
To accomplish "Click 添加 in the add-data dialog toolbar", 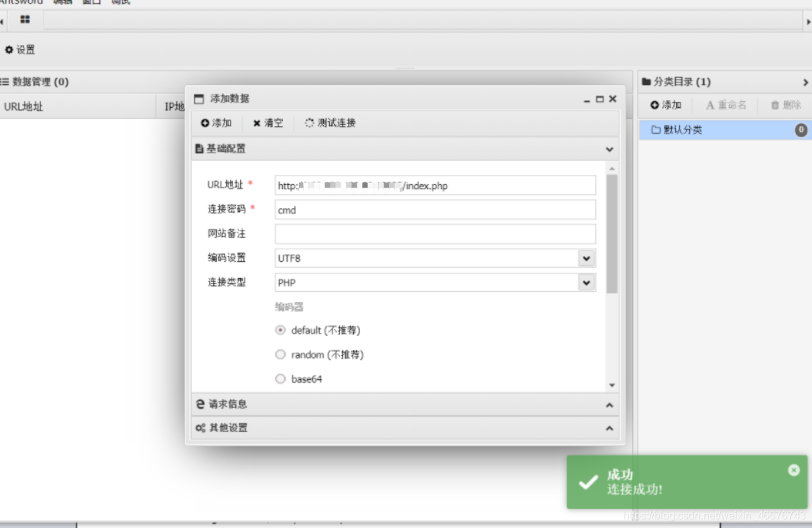I will pyautogui.click(x=216, y=123).
